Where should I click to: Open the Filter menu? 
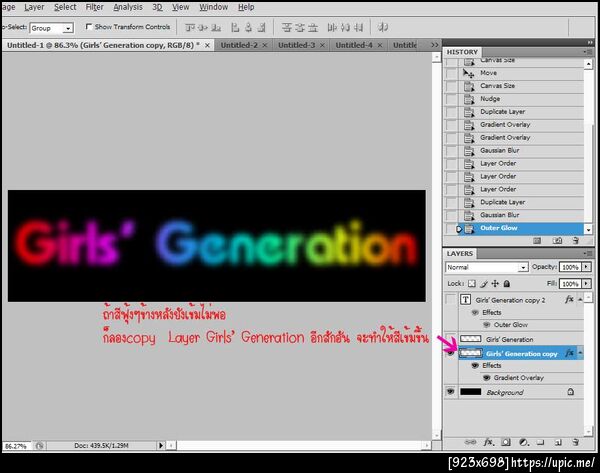pos(94,7)
